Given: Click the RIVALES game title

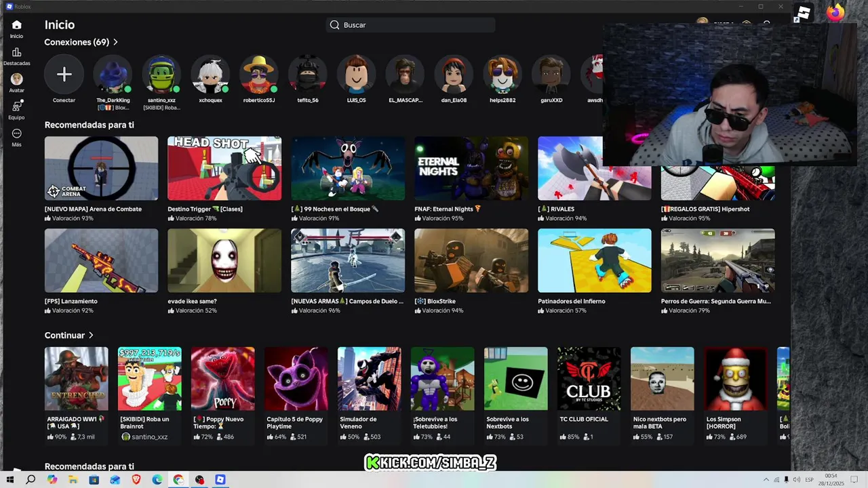Looking at the screenshot, I should [556, 209].
